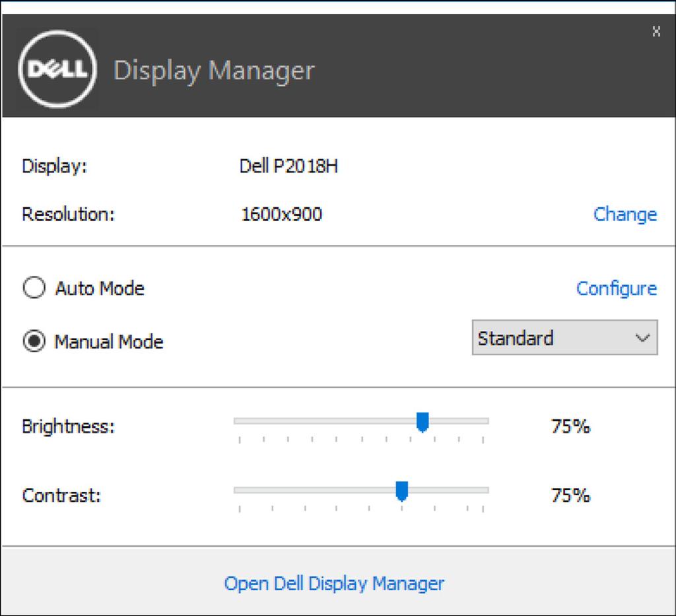Click the Brightness label
Screen dimensions: 676x616
69,427
